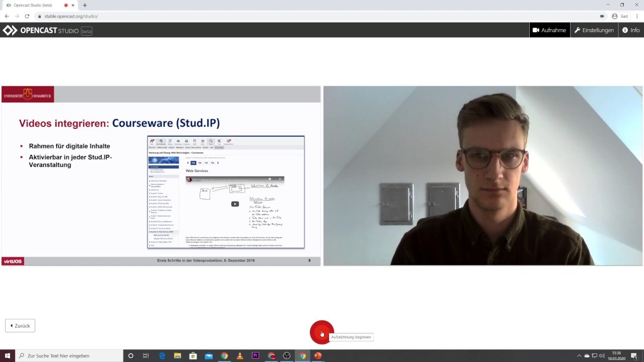Image resolution: width=644 pixels, height=362 pixels.
Task: Select the screen share slide preview
Action: point(160,175)
